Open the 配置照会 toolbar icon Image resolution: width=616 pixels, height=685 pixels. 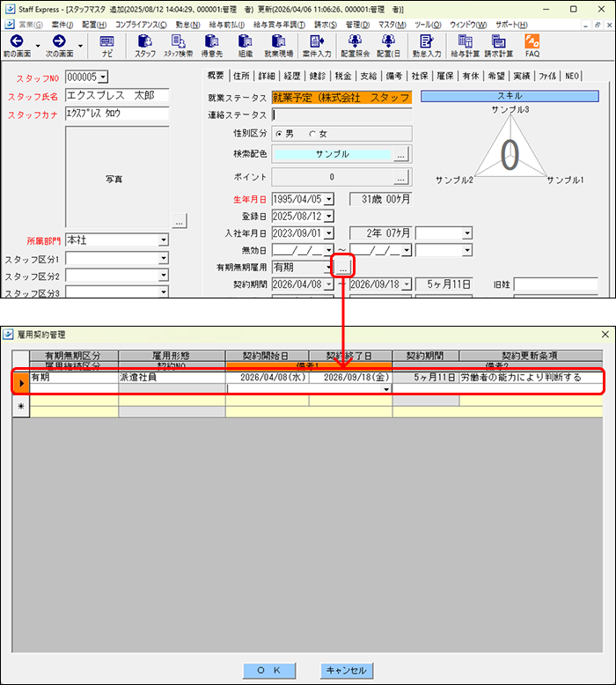click(x=355, y=46)
